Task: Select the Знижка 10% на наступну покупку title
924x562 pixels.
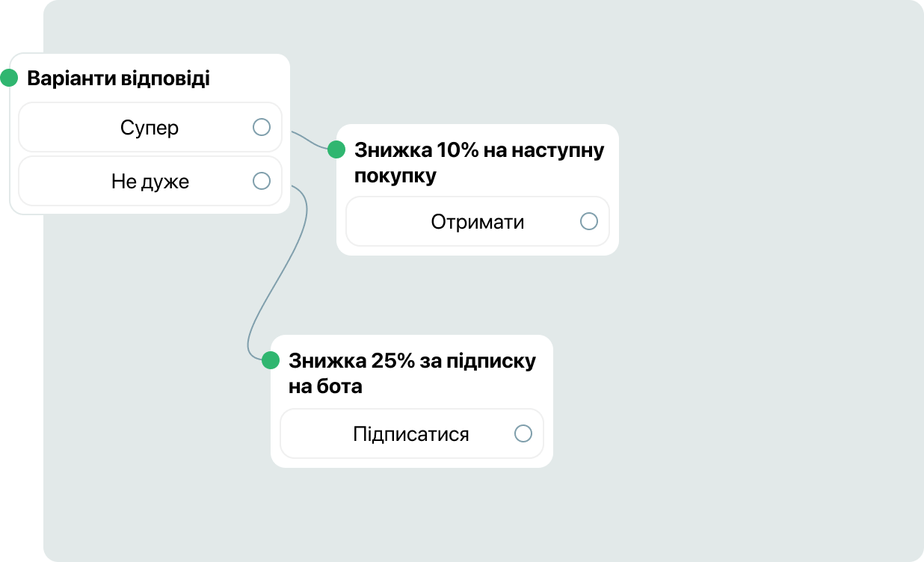Action: pos(478,163)
